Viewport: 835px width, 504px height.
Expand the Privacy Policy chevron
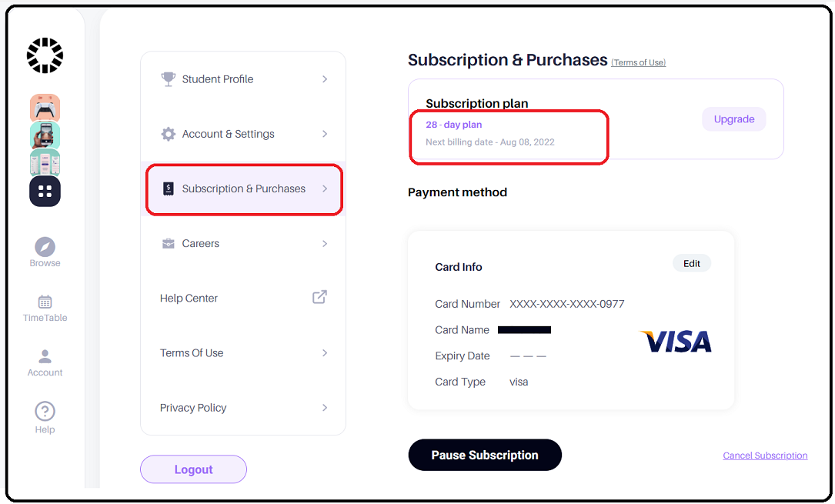[x=325, y=408]
